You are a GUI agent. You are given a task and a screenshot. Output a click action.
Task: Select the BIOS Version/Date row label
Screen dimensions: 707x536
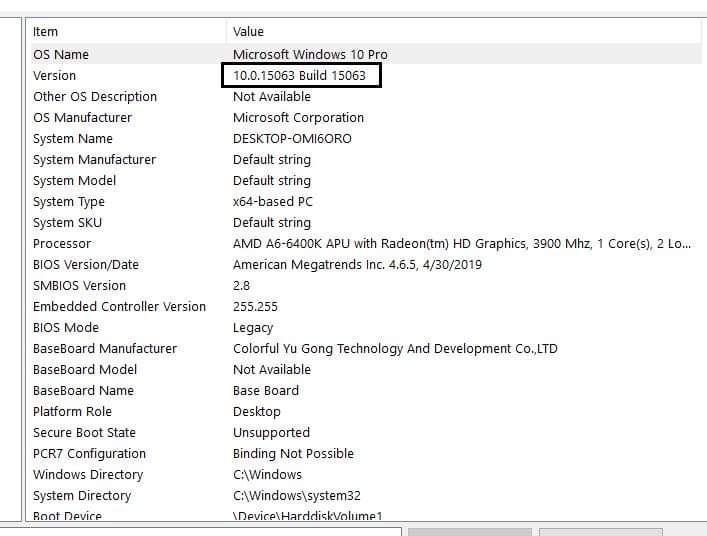[86, 265]
